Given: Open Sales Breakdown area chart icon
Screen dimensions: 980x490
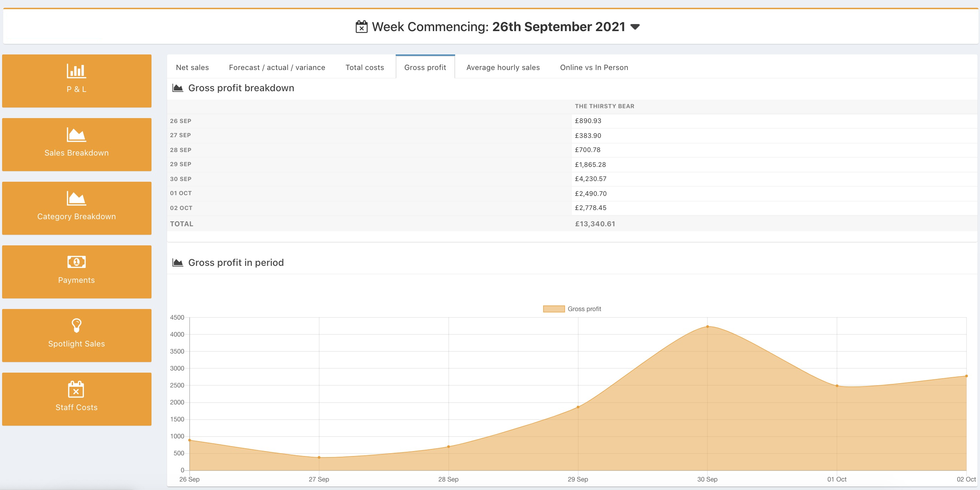Looking at the screenshot, I should [x=76, y=135].
